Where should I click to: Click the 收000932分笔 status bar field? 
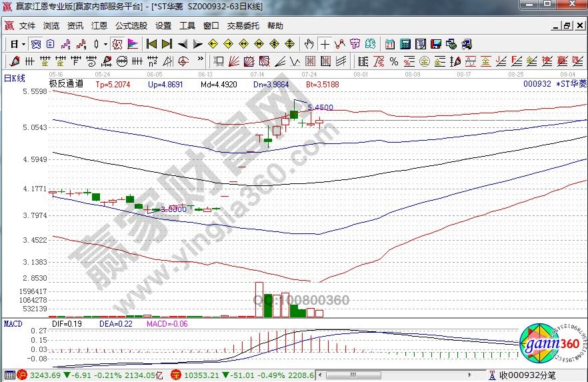(527, 376)
